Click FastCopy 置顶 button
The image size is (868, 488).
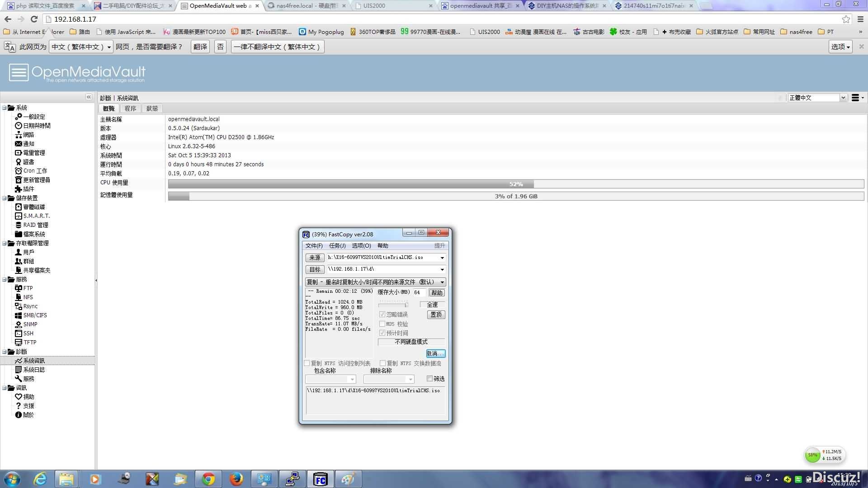point(436,314)
